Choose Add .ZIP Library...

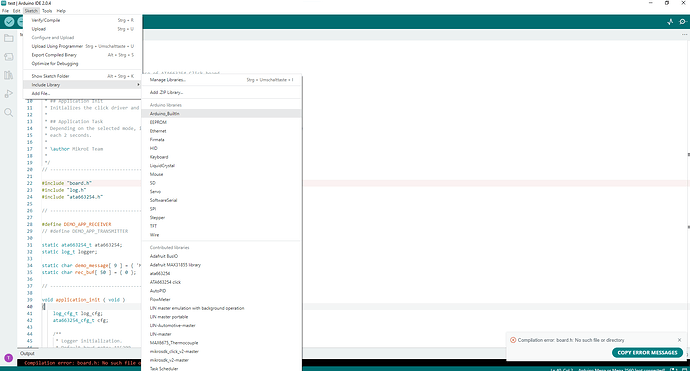click(x=222, y=92)
